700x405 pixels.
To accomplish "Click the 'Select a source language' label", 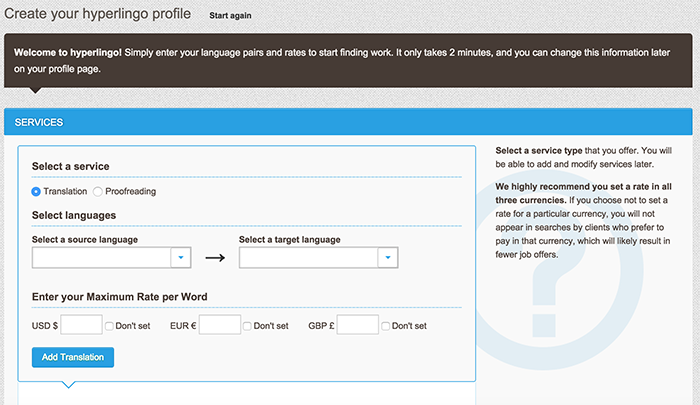I will (x=85, y=240).
